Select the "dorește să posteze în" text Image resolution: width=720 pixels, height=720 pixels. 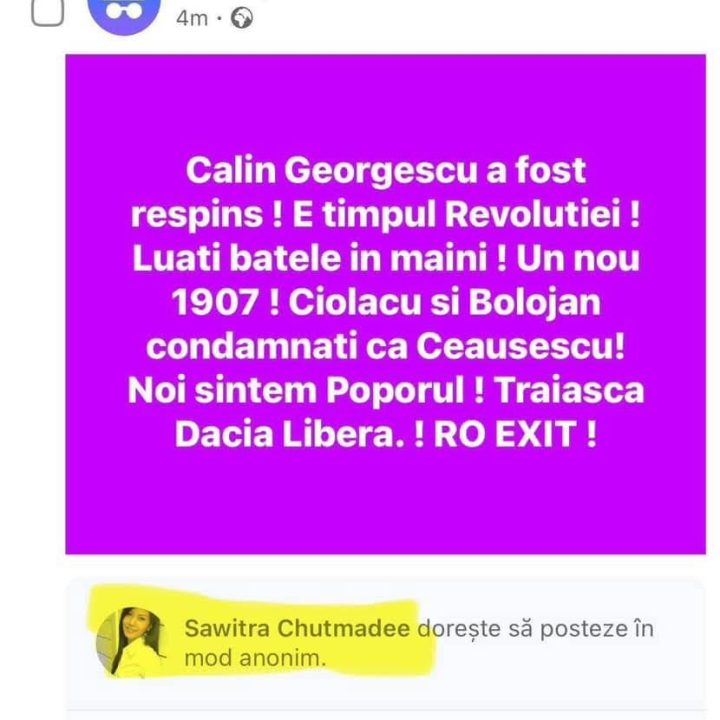point(535,629)
